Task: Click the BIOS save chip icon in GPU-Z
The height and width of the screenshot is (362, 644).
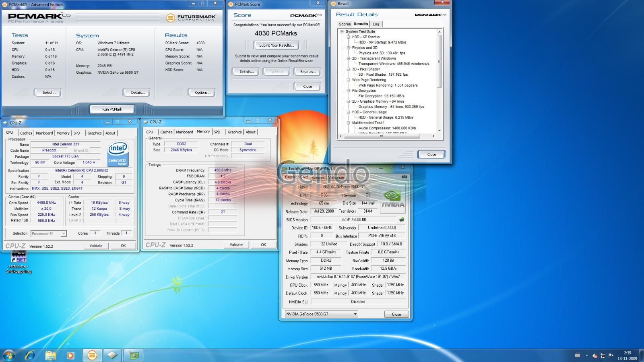Action: [x=401, y=219]
